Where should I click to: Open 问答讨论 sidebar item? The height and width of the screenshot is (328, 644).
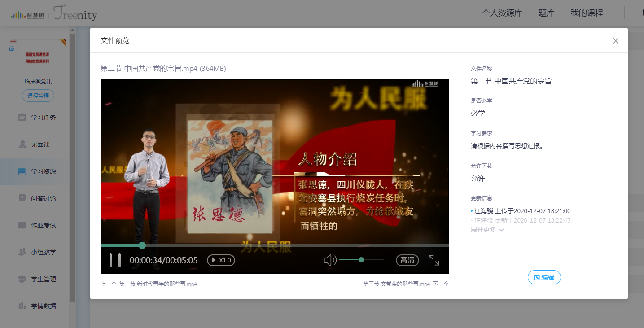point(35,198)
